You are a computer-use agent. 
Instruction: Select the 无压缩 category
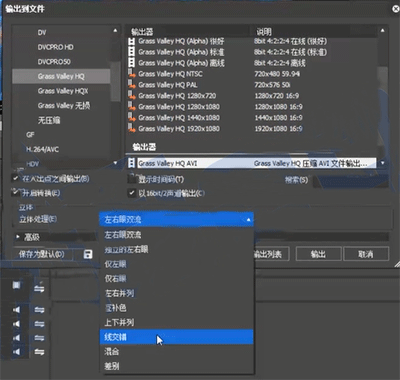tap(49, 120)
